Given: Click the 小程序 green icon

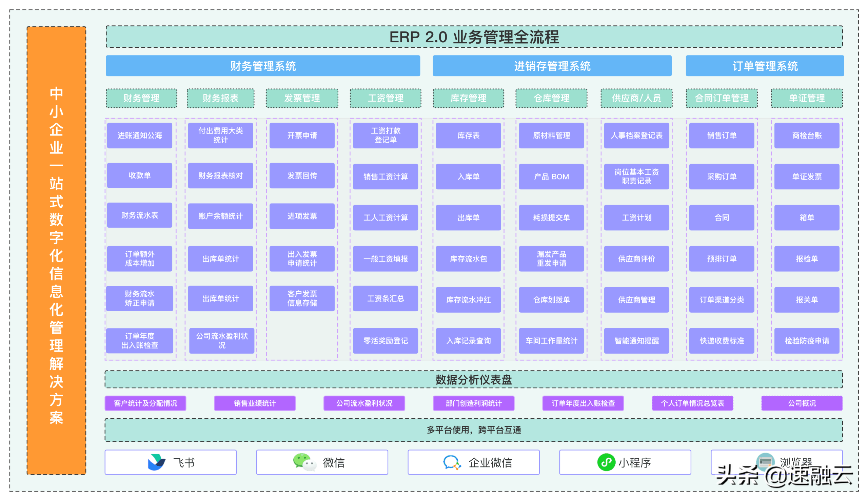Looking at the screenshot, I should pyautogui.click(x=606, y=462).
